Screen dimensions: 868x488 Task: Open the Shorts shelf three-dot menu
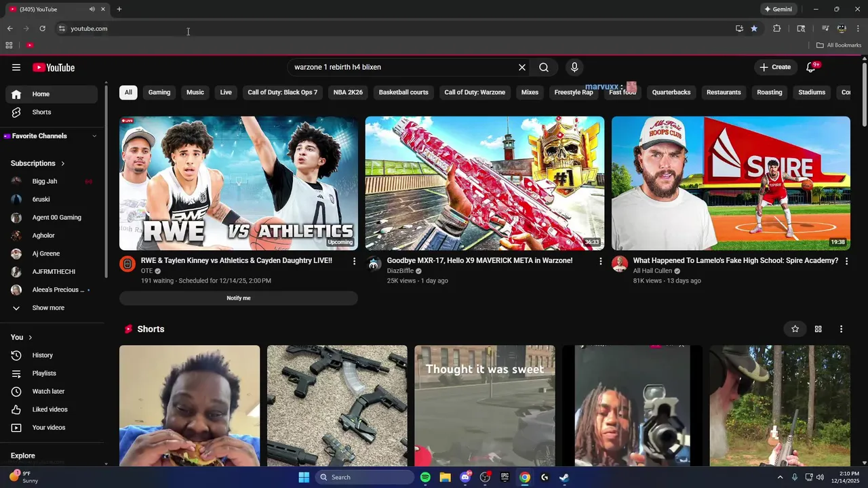(842, 329)
